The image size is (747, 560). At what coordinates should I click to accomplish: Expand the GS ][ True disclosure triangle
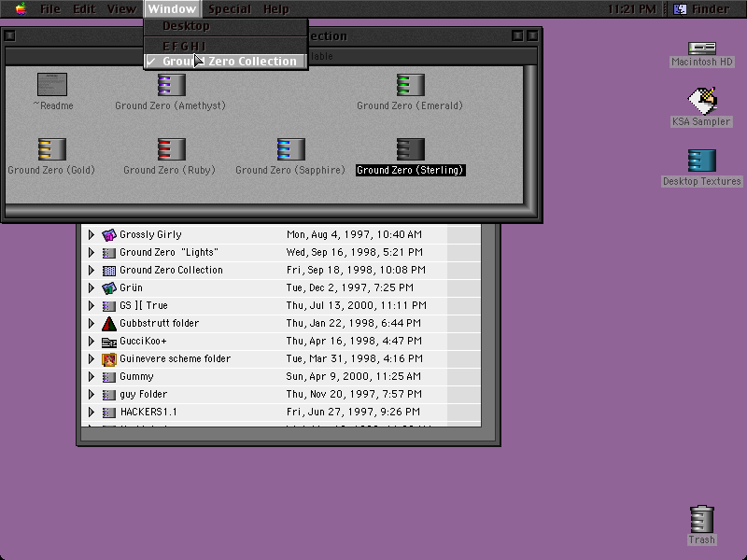[91, 306]
